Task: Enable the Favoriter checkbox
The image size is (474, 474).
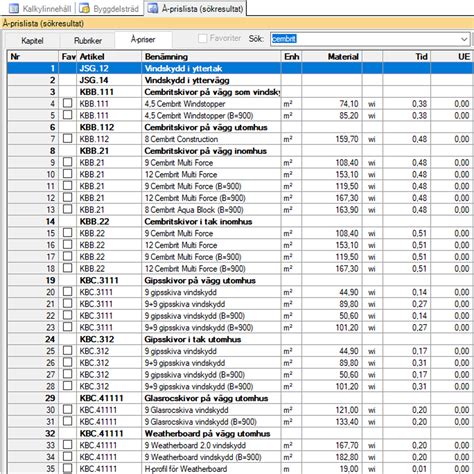Action: pos(202,38)
